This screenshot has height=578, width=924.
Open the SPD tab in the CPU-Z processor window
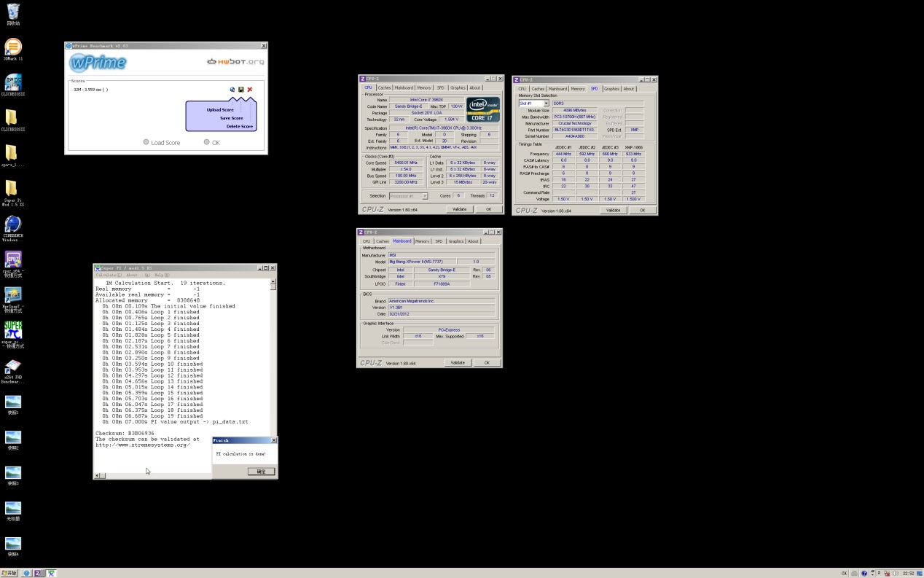[x=440, y=87]
